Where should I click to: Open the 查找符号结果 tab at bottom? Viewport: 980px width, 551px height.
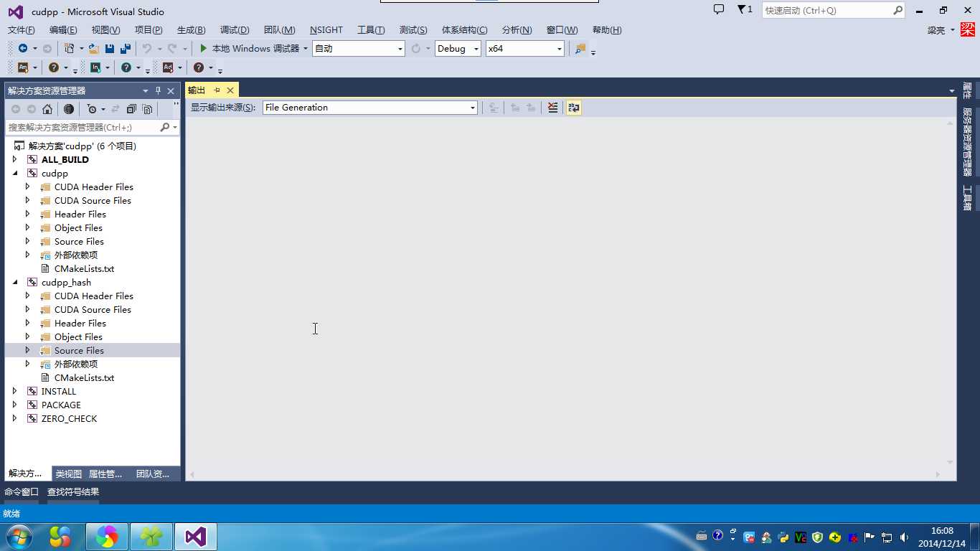pos(73,492)
